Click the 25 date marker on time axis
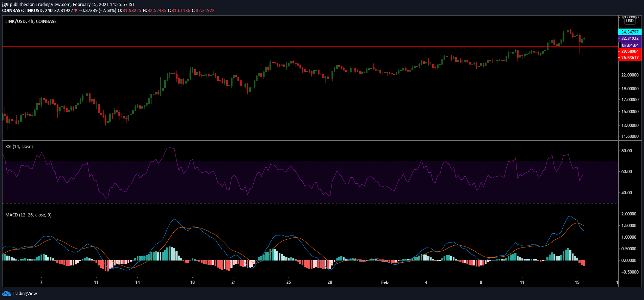This screenshot has width=644, height=300. 289,282
